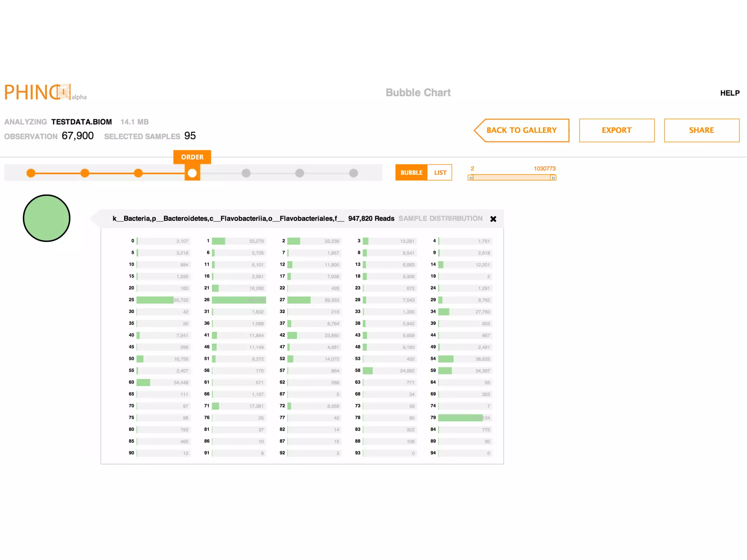Click the right range slider handle
Screen dimensions: 747x560
click(x=553, y=178)
